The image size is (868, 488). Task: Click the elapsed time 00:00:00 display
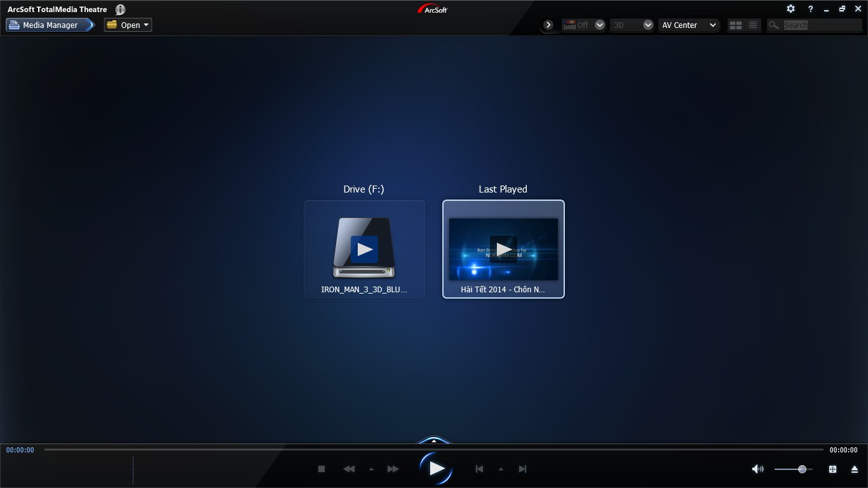[20, 450]
